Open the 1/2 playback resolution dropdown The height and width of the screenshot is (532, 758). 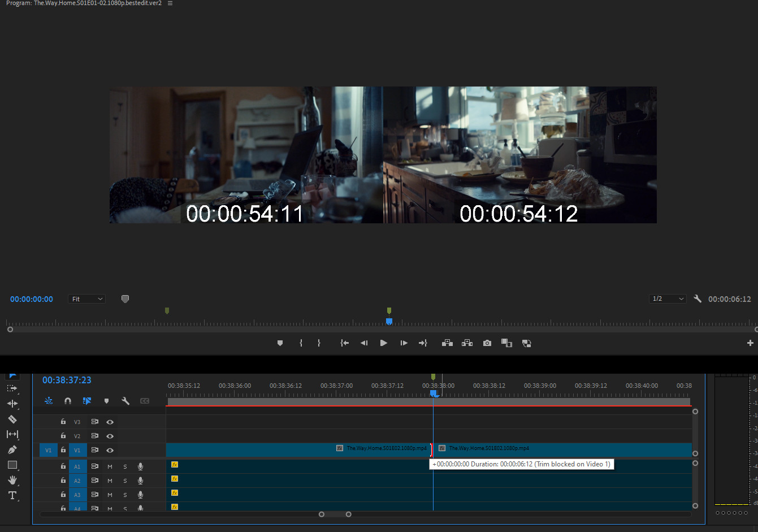click(668, 299)
